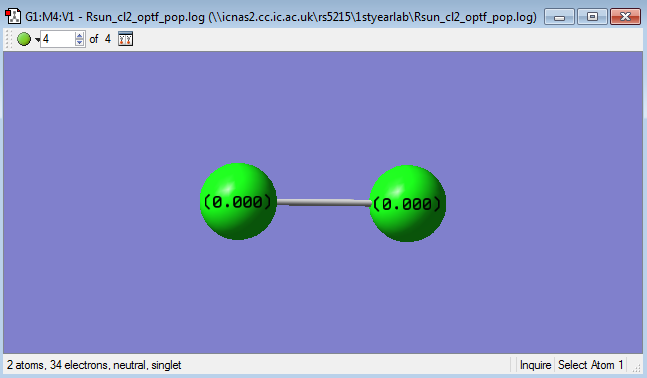647x378 pixels.
Task: Click the GaussView icon in title bar
Action: pos(13,17)
